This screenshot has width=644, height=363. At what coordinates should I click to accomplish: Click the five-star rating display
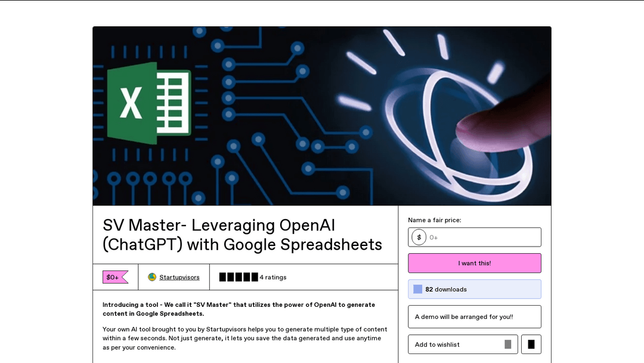(239, 277)
